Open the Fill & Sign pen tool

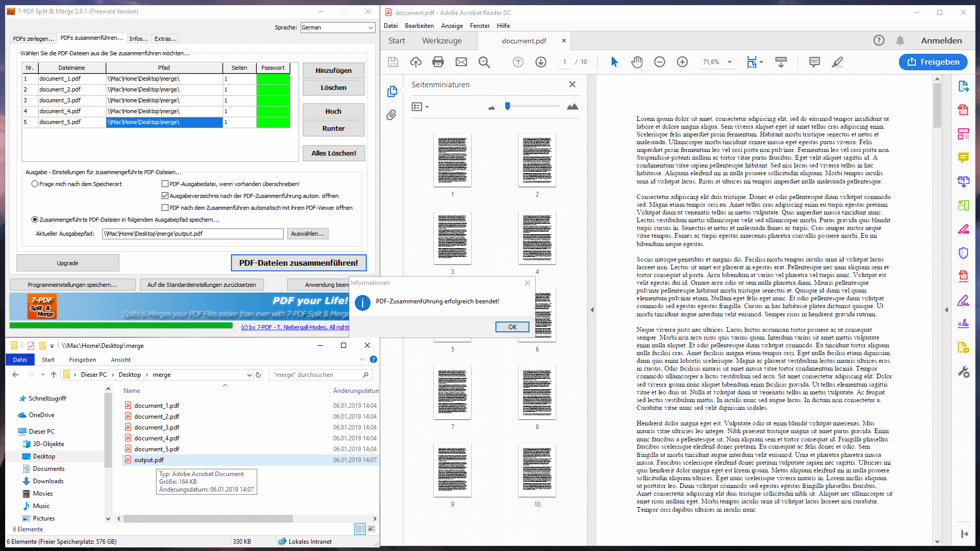click(963, 301)
